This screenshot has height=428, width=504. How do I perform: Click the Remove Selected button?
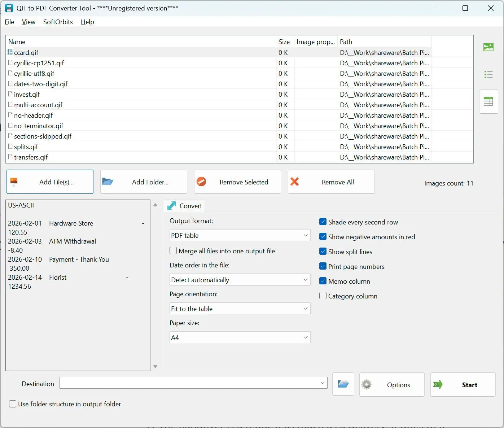tap(237, 182)
